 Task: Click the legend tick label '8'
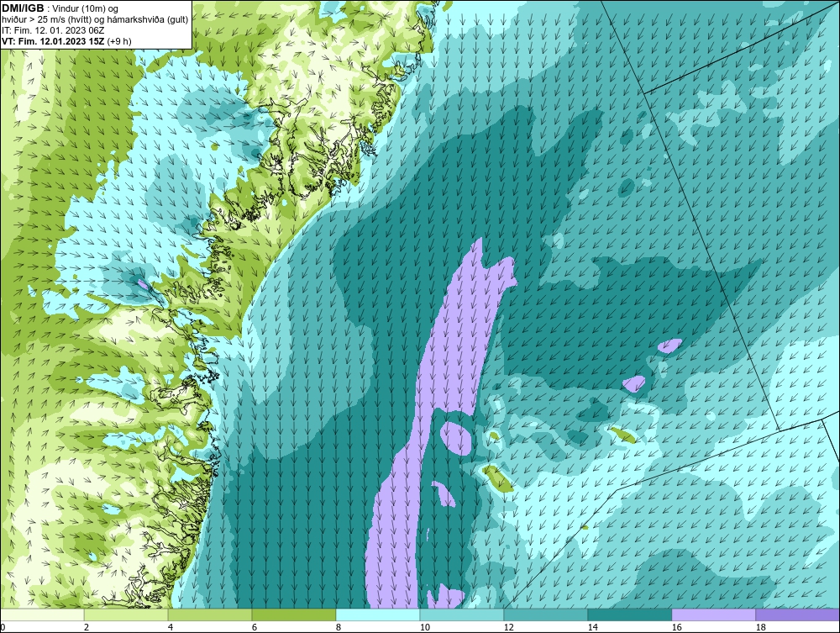coord(339,627)
